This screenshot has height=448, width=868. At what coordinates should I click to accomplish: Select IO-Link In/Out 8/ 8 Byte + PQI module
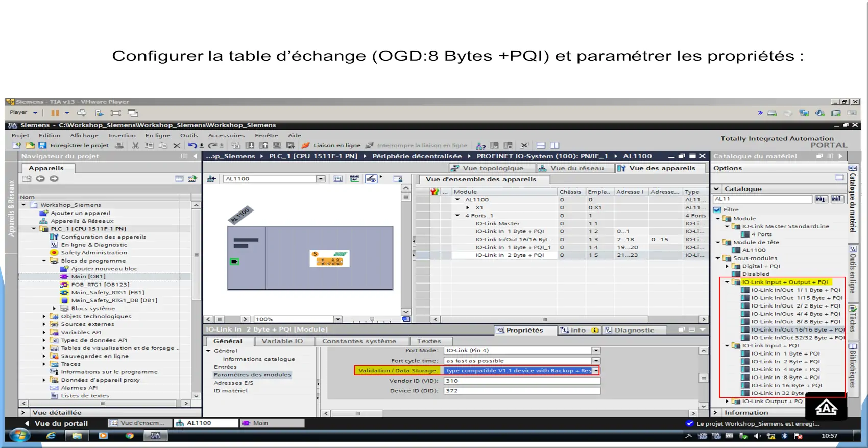tap(795, 322)
